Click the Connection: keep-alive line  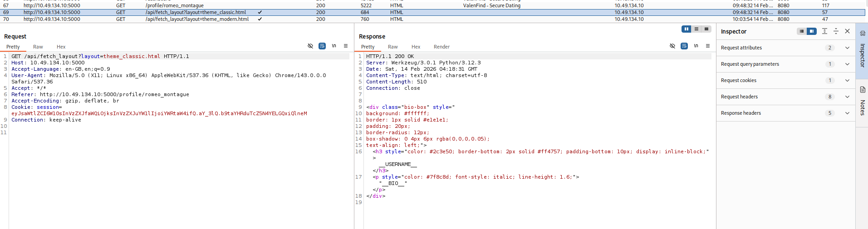click(46, 120)
